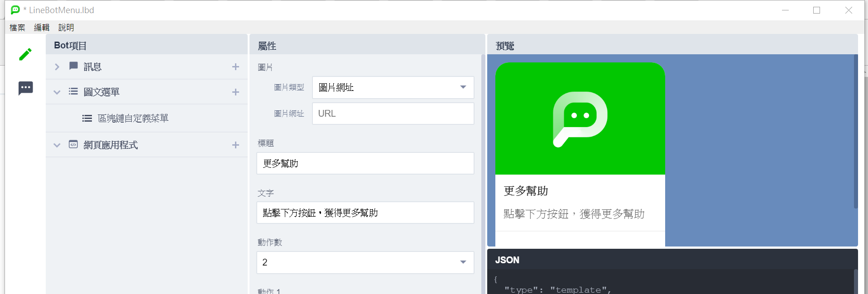Click the 文字 input field
Screen dimensions: 868x294
(x=365, y=213)
